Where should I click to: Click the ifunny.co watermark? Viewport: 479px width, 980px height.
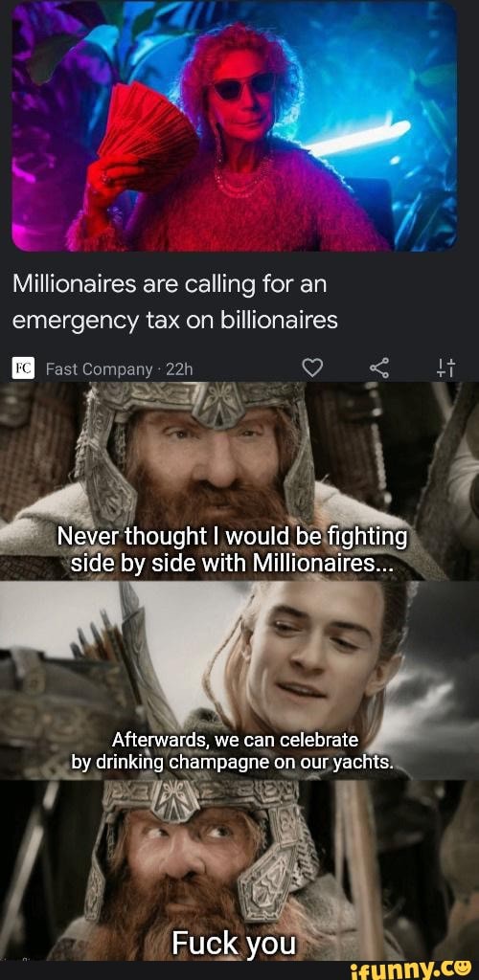pos(411,969)
